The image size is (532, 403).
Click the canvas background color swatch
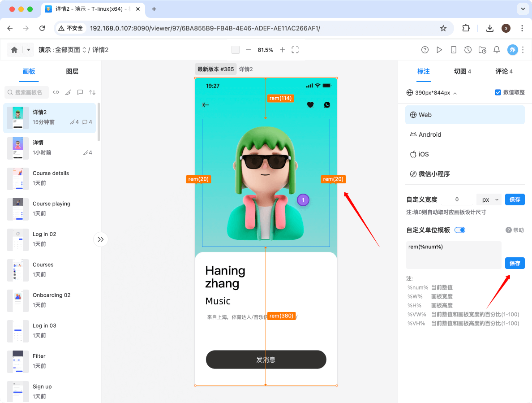pyautogui.click(x=236, y=50)
